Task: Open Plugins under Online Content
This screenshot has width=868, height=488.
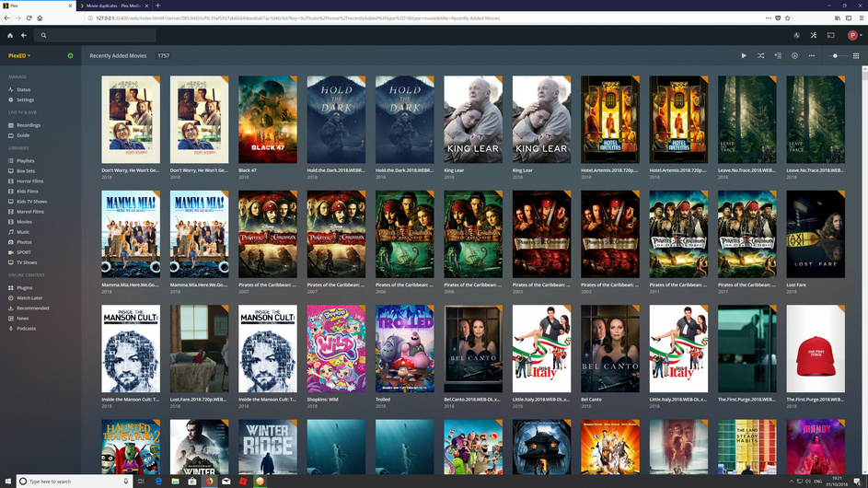Action: [24, 288]
